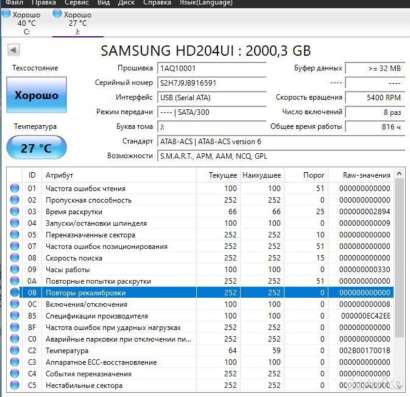Select the Включения/отключения row text
Screen dimensions: 410x397
(86, 304)
